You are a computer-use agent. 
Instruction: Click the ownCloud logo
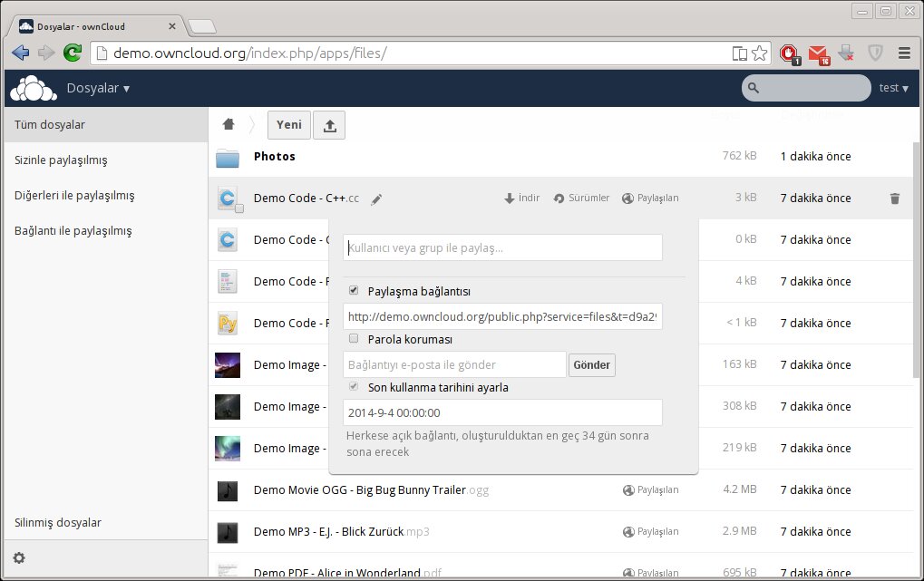point(34,89)
